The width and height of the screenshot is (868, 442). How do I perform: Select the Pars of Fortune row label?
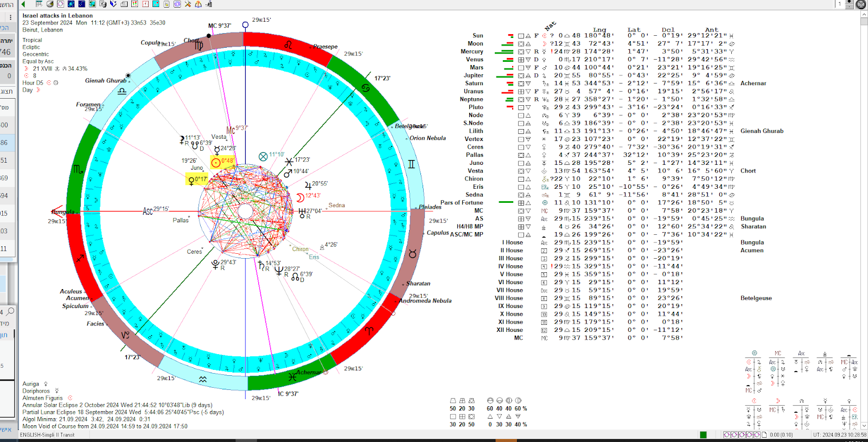(462, 203)
